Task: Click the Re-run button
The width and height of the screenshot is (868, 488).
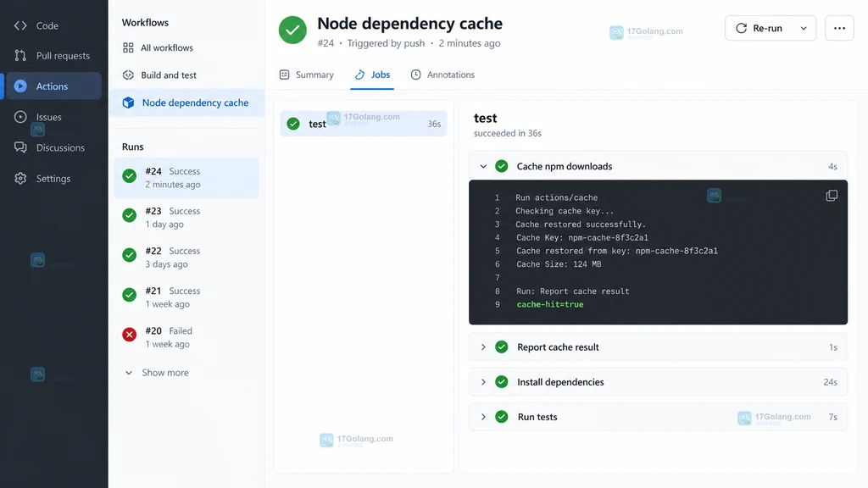Action: 761,28
